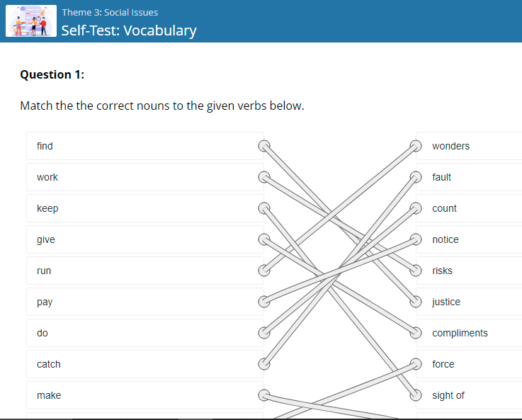Select the "risks" noun box

[471, 271]
